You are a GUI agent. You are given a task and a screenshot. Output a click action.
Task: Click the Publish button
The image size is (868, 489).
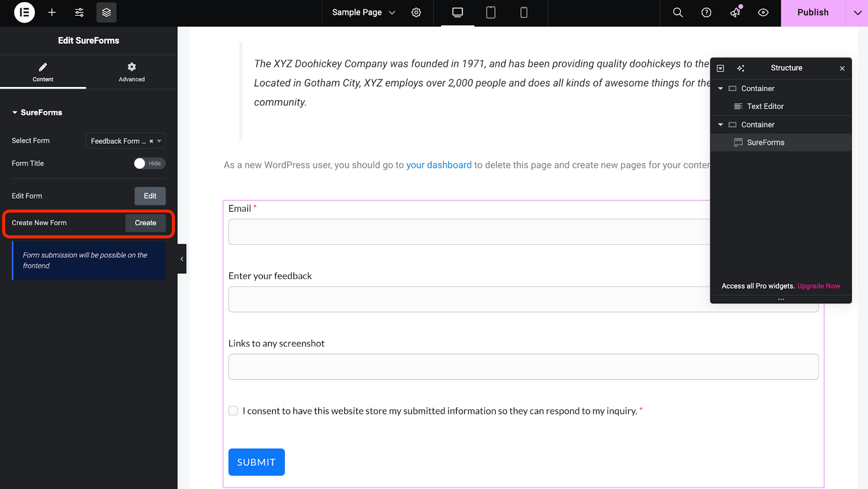point(813,13)
